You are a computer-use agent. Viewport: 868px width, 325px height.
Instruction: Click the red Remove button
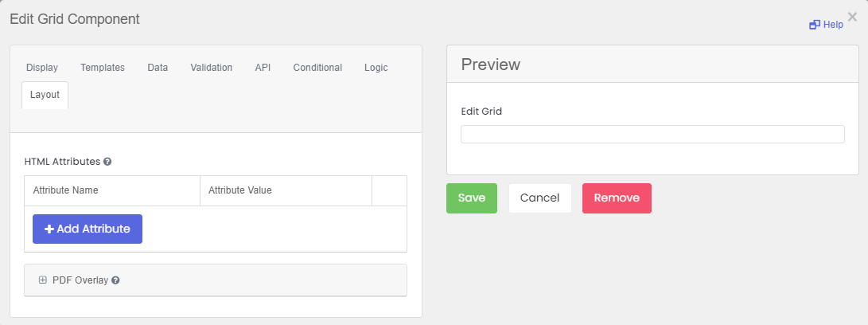[x=617, y=198]
